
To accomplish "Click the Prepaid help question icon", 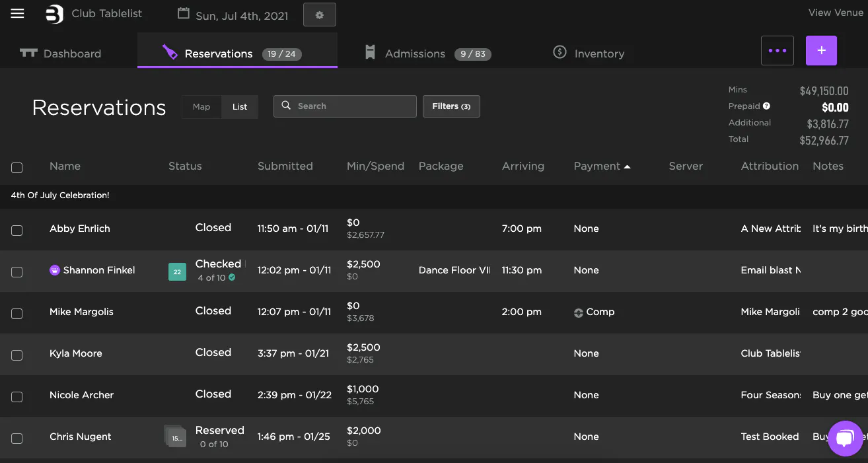I will click(766, 106).
